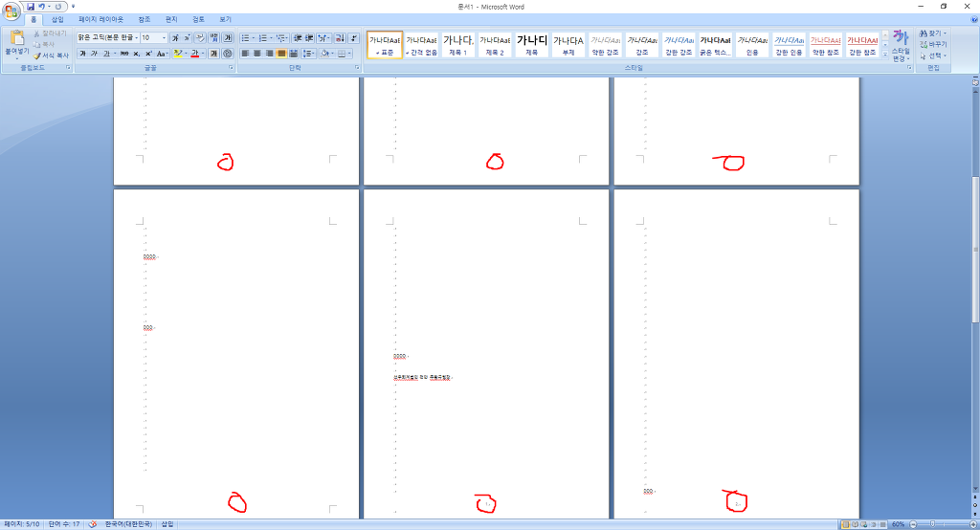Paste using the 붙여넣기 button
Image resolution: width=980 pixels, height=530 pixels.
pyautogui.click(x=17, y=44)
